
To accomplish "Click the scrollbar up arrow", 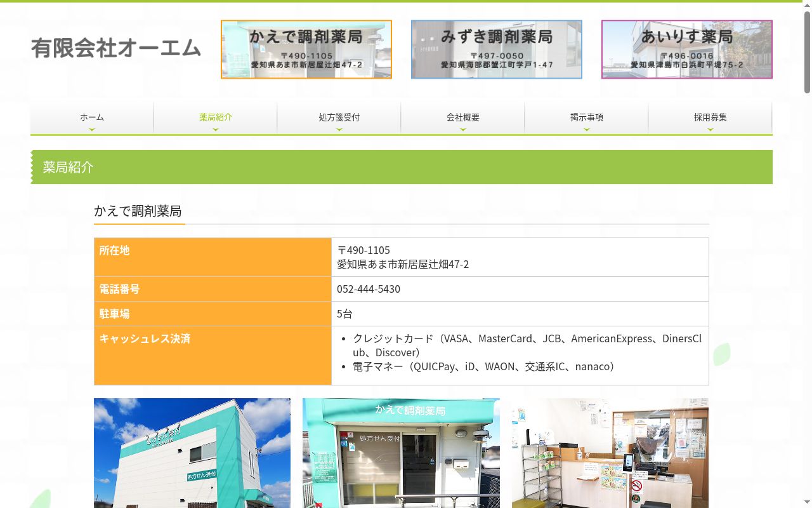I will (x=807, y=5).
